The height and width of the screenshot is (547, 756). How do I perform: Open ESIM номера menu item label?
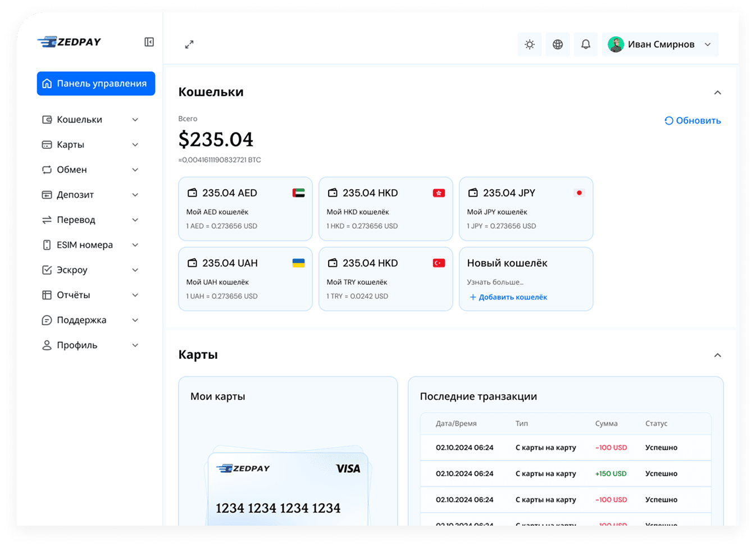(x=85, y=245)
